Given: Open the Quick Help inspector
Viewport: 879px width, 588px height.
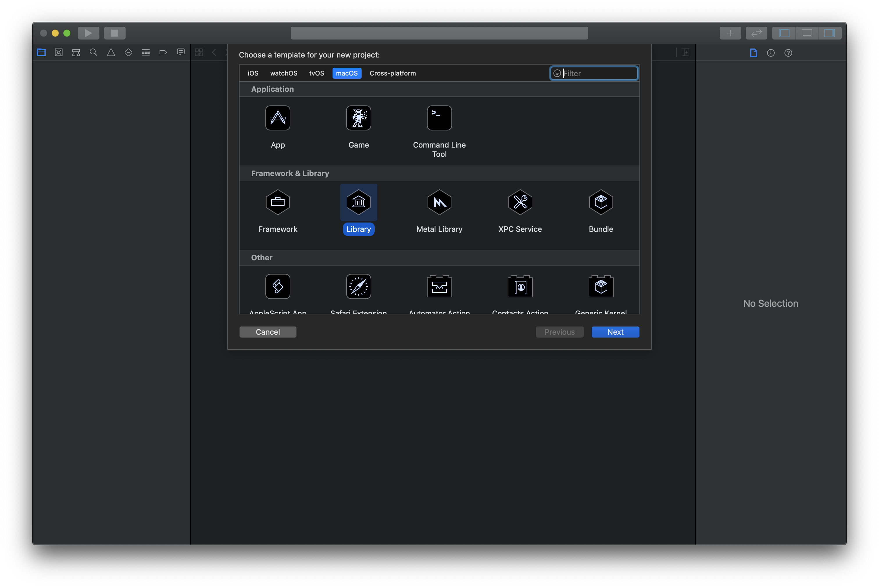Looking at the screenshot, I should [788, 53].
